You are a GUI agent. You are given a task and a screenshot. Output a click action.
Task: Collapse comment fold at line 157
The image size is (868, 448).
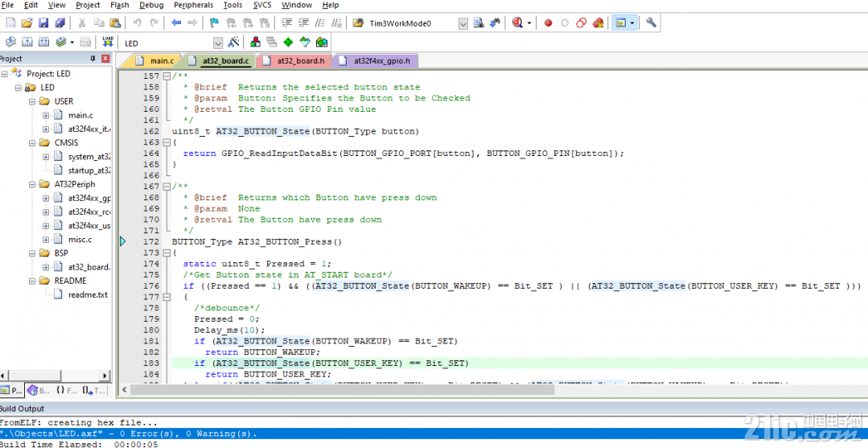(x=167, y=76)
